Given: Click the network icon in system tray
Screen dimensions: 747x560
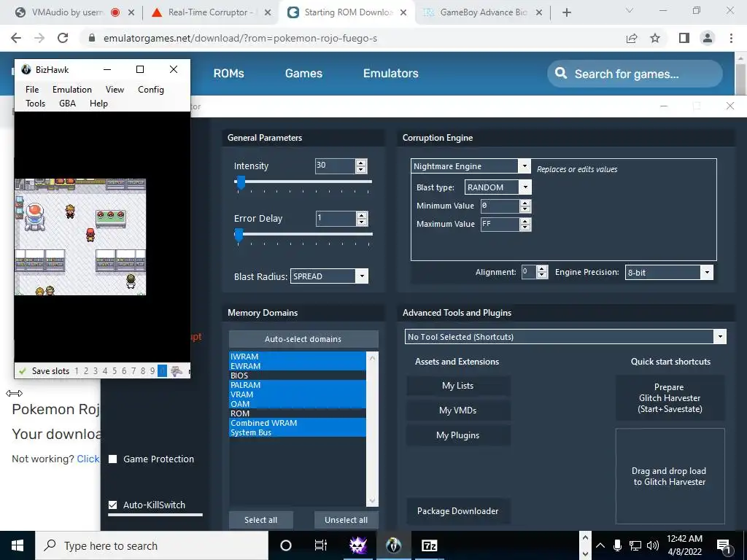Looking at the screenshot, I should pos(635,545).
